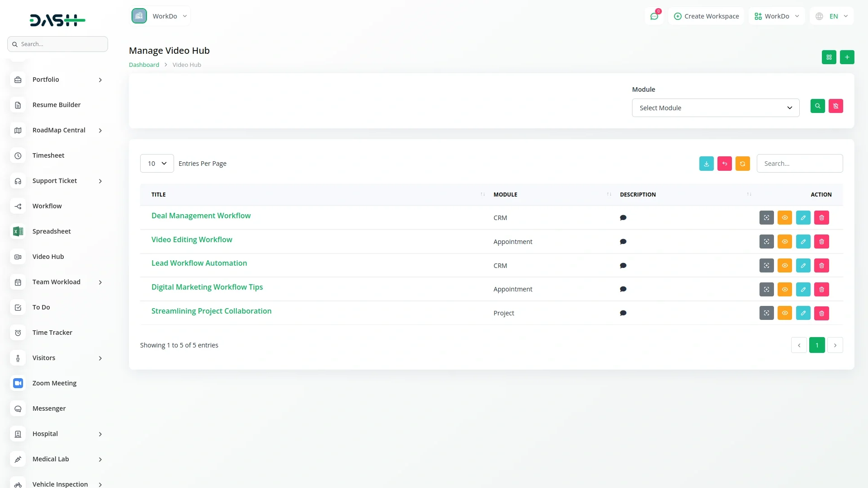Click eye icon for Digital Marketing Workflow Tips
868x488 pixels.
tap(785, 290)
